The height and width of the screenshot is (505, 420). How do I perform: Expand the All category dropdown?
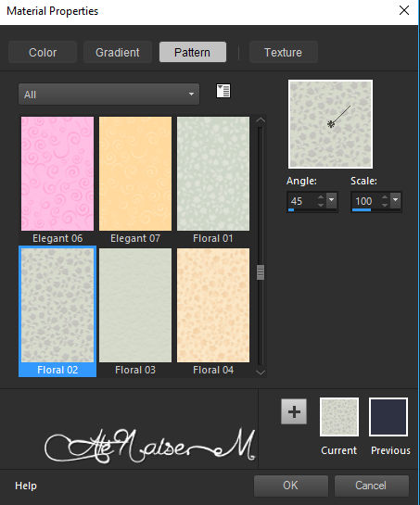click(x=108, y=94)
